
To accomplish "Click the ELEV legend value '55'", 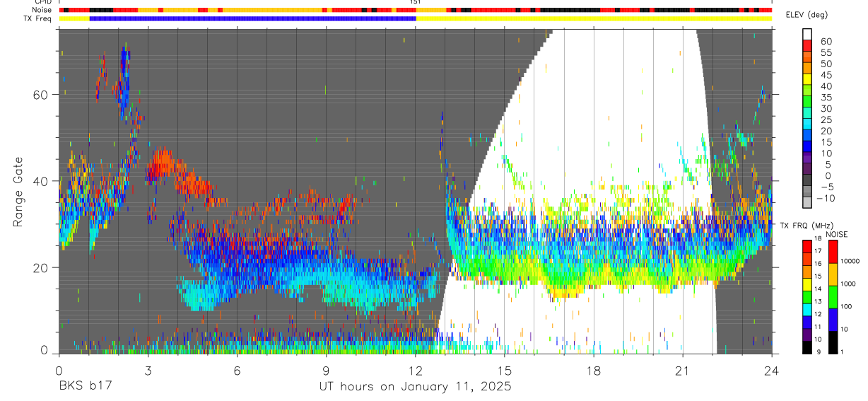I will pyautogui.click(x=826, y=53).
